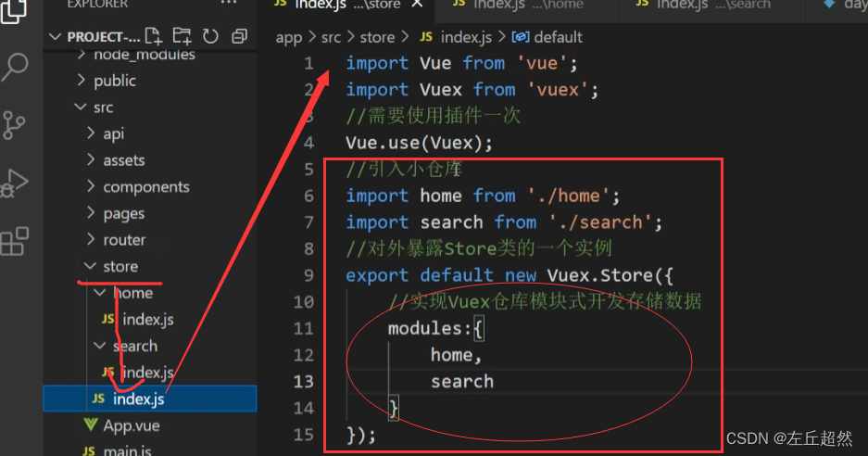The height and width of the screenshot is (456, 868).
Task: Select the highlighted store index.js file
Action: [x=150, y=399]
